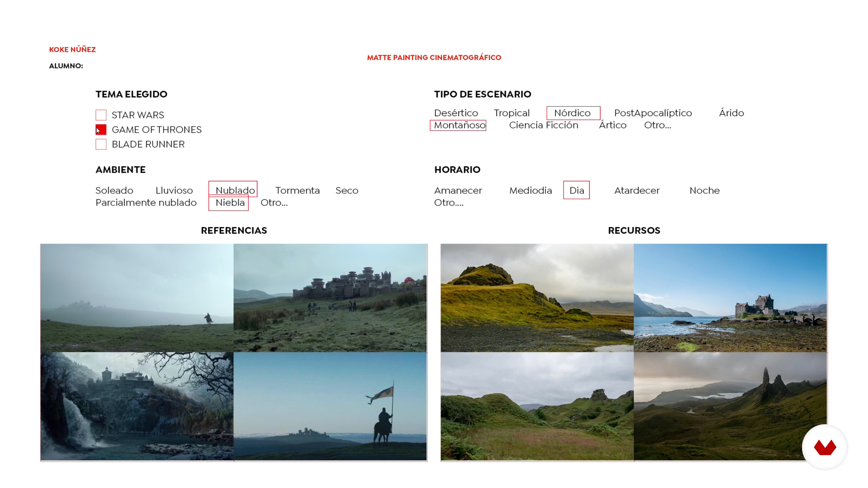Click the TIPO DE ESCENARIO heading
This screenshot has width=868, height=488.
tap(483, 94)
